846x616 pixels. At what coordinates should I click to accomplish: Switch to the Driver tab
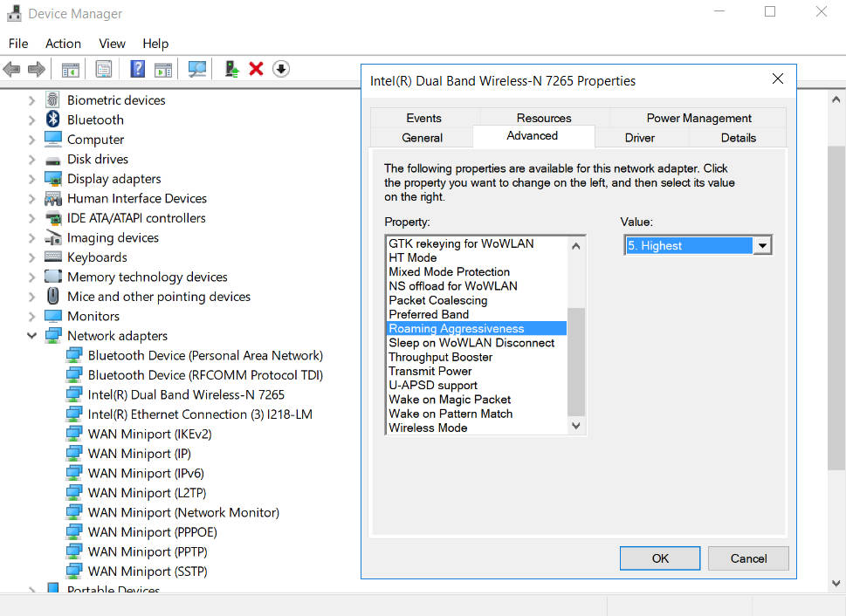click(639, 138)
